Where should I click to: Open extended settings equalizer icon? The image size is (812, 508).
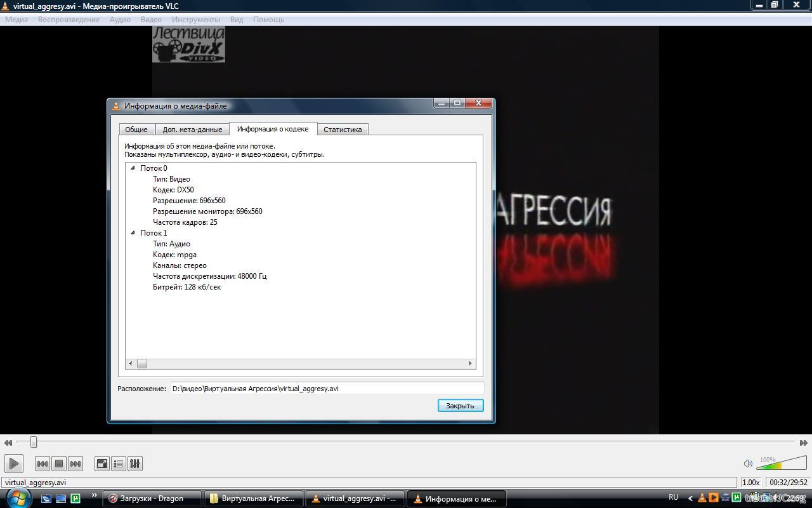tap(134, 464)
